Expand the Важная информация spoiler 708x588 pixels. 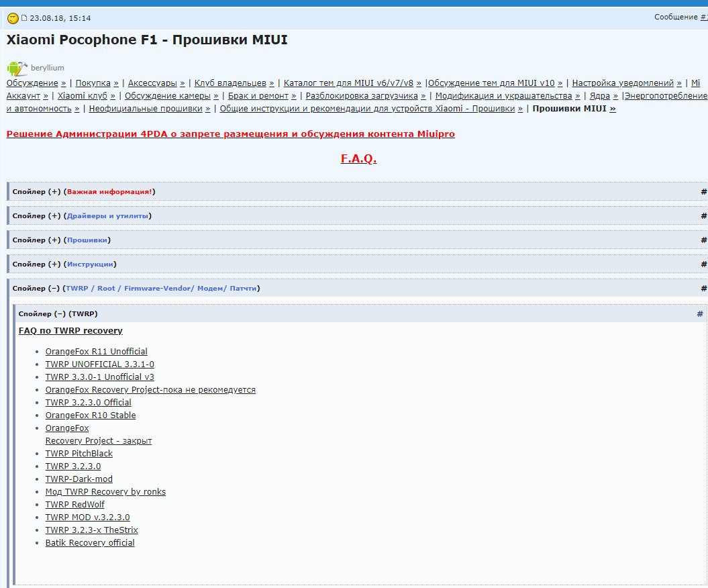click(x=357, y=191)
